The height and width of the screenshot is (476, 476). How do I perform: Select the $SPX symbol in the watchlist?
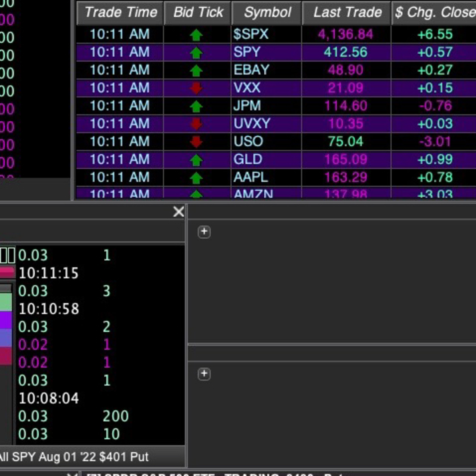pyautogui.click(x=251, y=34)
